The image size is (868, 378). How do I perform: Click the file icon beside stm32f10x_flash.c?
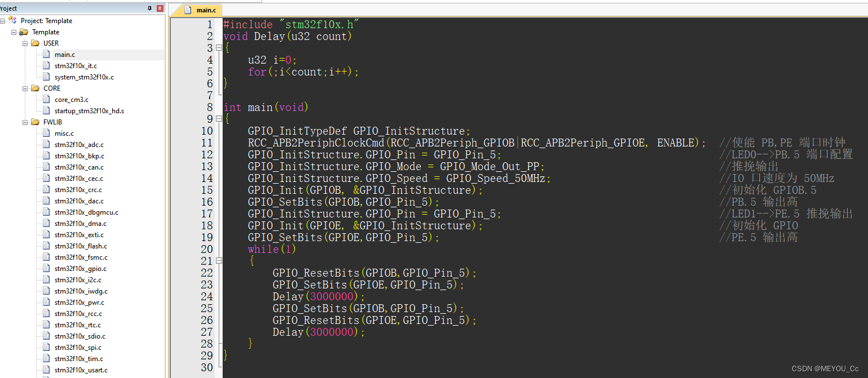point(46,246)
